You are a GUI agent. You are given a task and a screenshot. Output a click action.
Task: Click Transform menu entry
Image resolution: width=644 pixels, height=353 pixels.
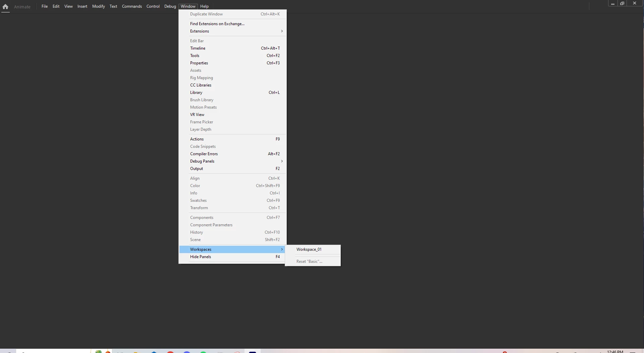point(232,208)
